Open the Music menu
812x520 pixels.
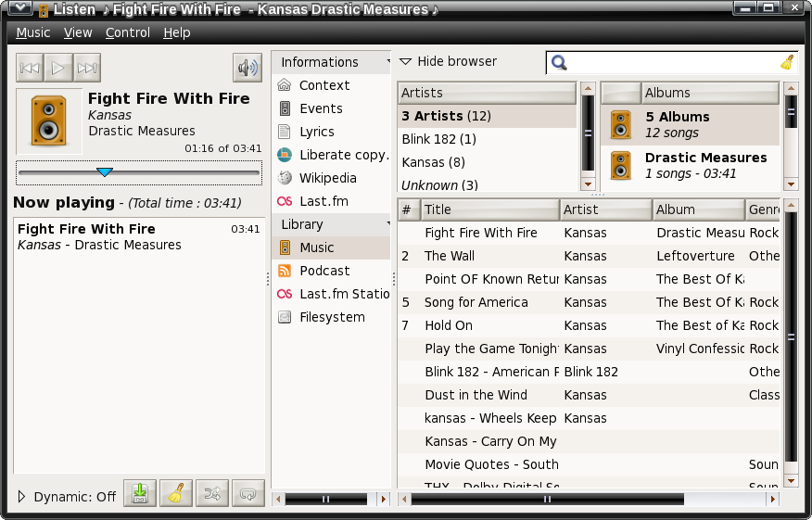click(33, 32)
